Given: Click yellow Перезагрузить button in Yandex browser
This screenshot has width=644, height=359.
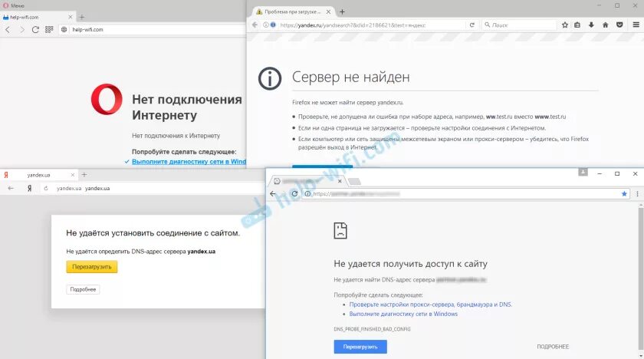Looking at the screenshot, I should [92, 267].
